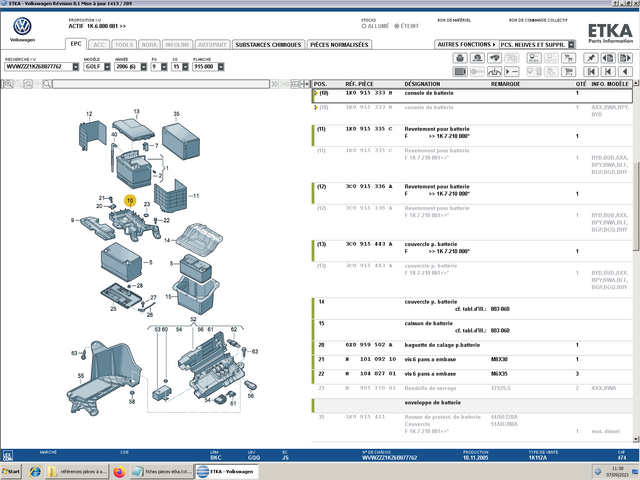Open the PIÈCES NORMALISÉES tab
640x480 pixels.
click(x=339, y=44)
